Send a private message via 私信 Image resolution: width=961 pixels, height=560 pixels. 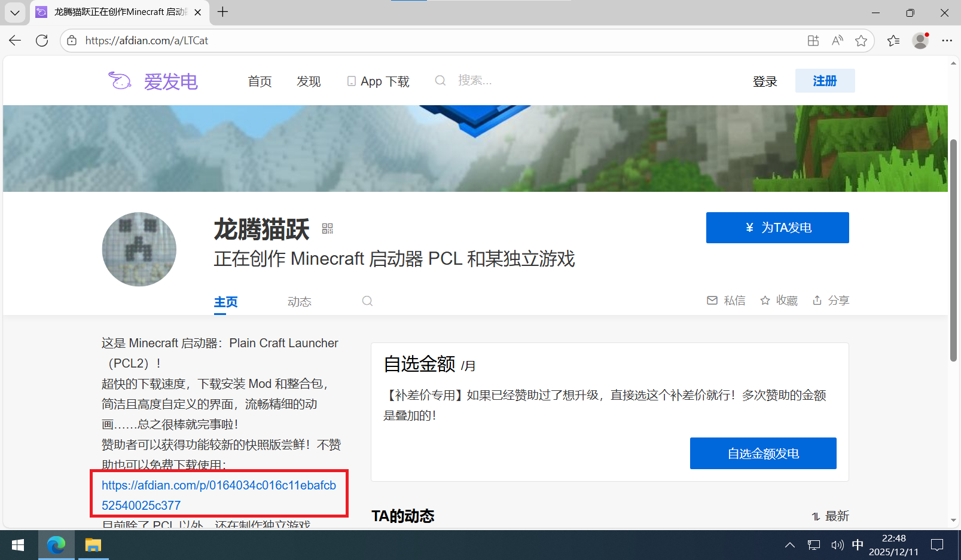726,301
